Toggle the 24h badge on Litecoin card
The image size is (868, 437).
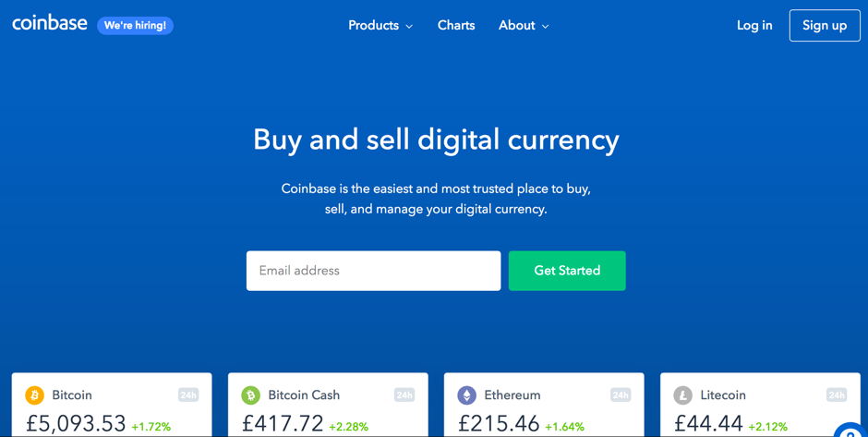(837, 395)
